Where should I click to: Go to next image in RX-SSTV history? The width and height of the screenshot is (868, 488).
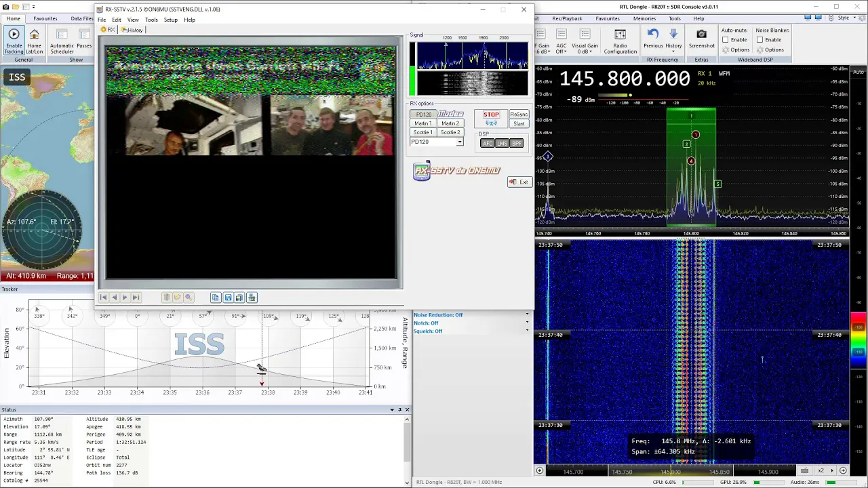(x=125, y=297)
